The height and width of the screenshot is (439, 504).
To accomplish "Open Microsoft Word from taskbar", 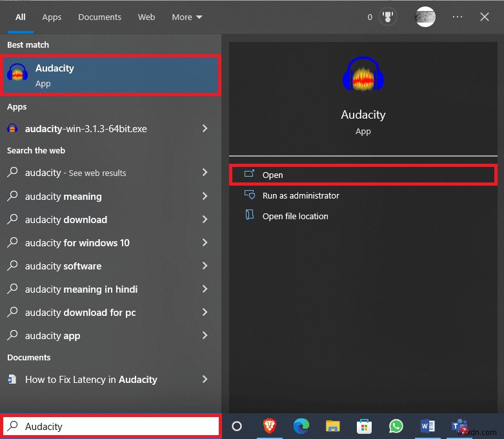I will pyautogui.click(x=427, y=426).
